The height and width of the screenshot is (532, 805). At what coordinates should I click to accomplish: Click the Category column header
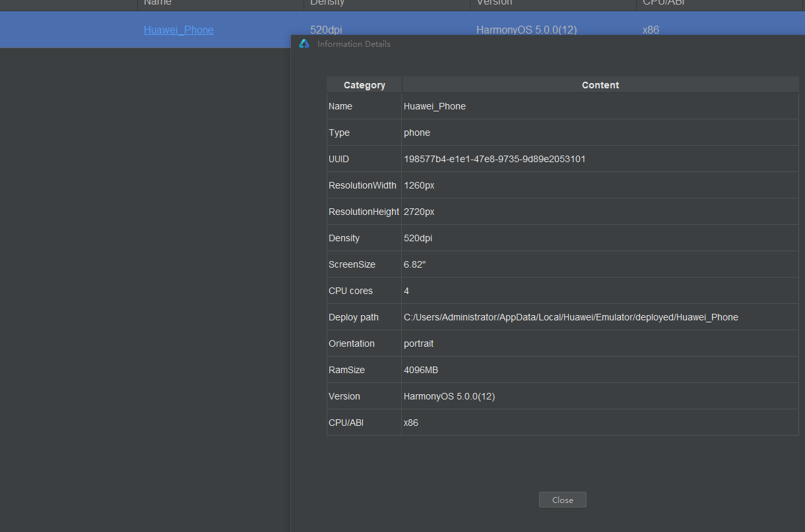[x=364, y=85]
